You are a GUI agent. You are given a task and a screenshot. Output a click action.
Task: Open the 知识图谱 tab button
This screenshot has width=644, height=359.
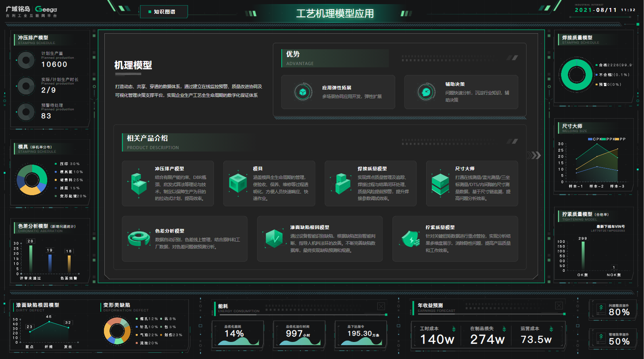tap(164, 12)
